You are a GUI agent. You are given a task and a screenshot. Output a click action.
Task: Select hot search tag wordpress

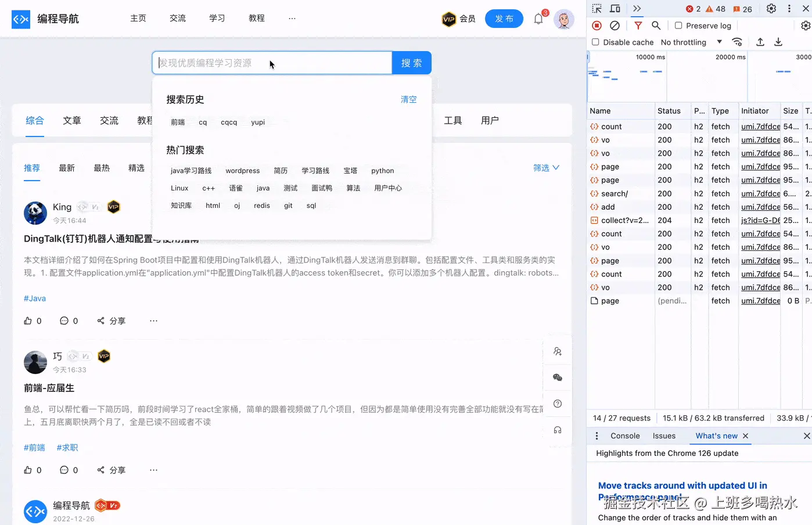pyautogui.click(x=243, y=171)
